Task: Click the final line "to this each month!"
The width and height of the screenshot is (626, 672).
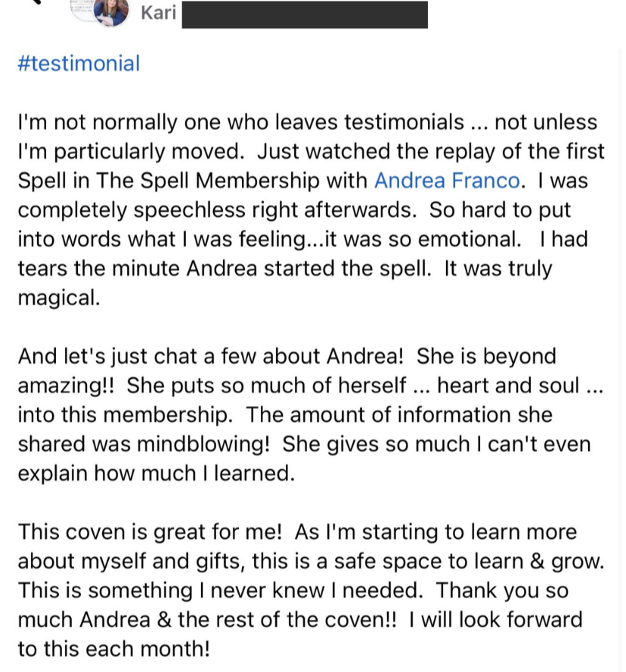Action: pos(113,649)
